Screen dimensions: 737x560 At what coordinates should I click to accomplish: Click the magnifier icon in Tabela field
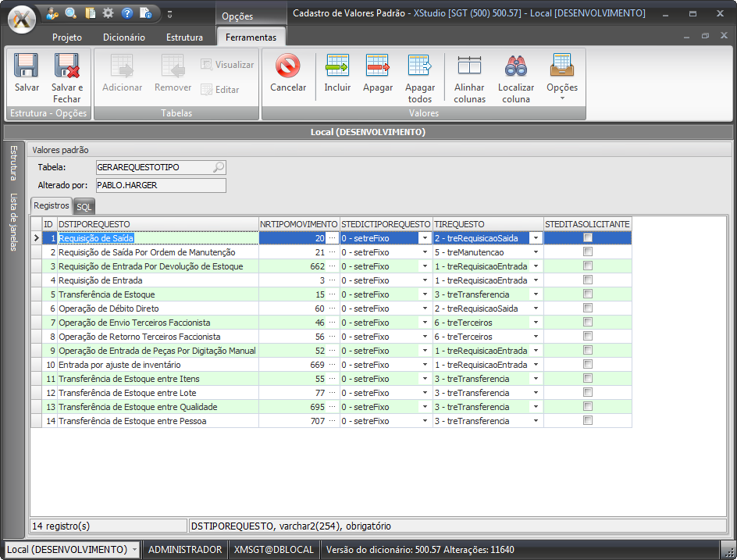click(219, 167)
